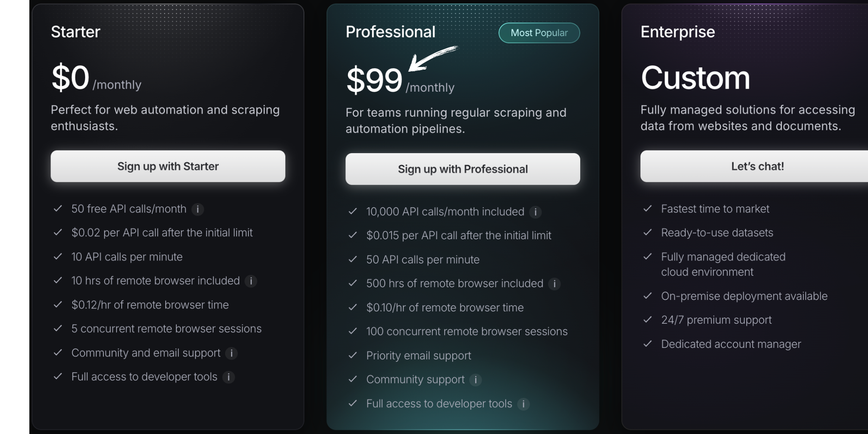Click the checkmark beside Dedicated account manager
The height and width of the screenshot is (434, 868).
point(648,344)
